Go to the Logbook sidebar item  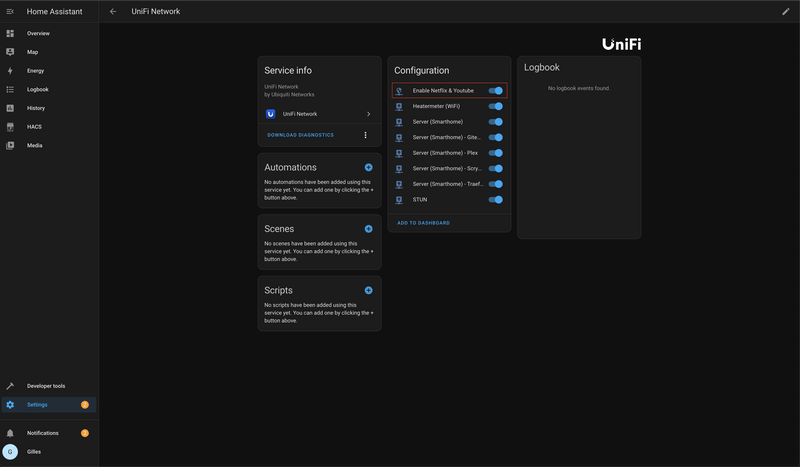coord(38,89)
